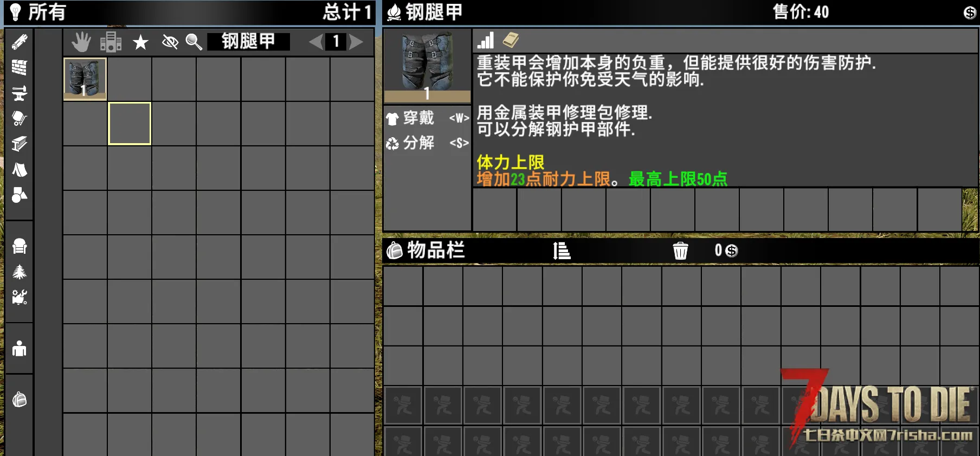The width and height of the screenshot is (980, 456).
Task: Choose the anvil and hammer category
Action: pos(20,93)
